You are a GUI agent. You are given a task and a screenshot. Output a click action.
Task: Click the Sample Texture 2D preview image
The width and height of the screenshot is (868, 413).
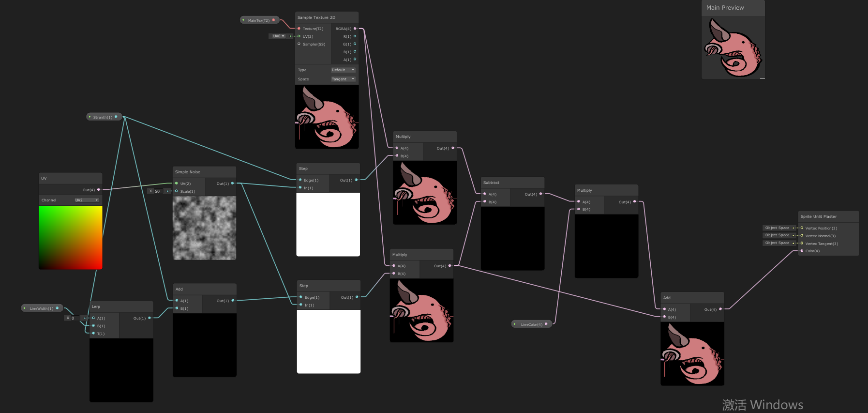click(327, 117)
